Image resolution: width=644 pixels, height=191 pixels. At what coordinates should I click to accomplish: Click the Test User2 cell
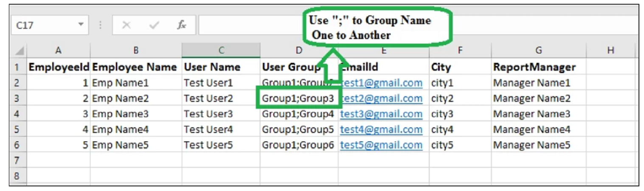pos(221,98)
